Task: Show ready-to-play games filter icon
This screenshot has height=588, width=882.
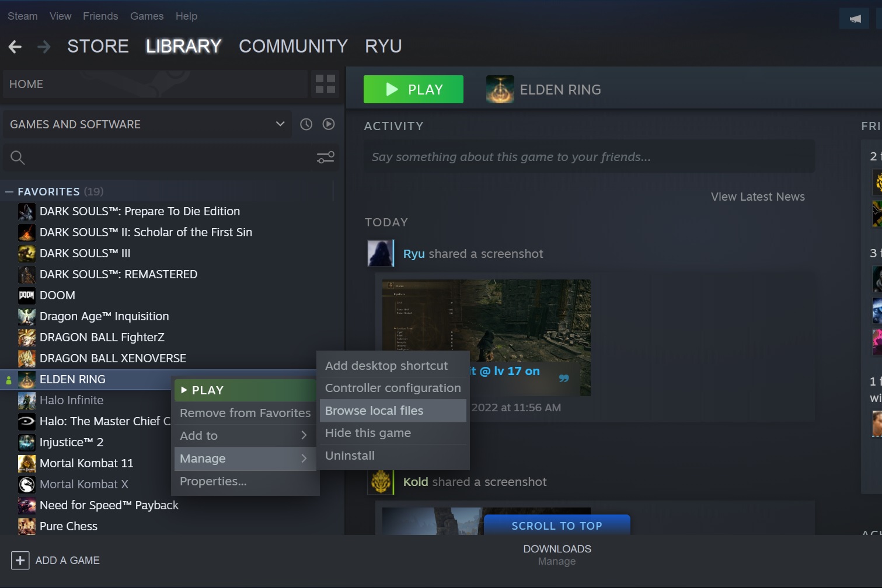Action: [x=329, y=124]
